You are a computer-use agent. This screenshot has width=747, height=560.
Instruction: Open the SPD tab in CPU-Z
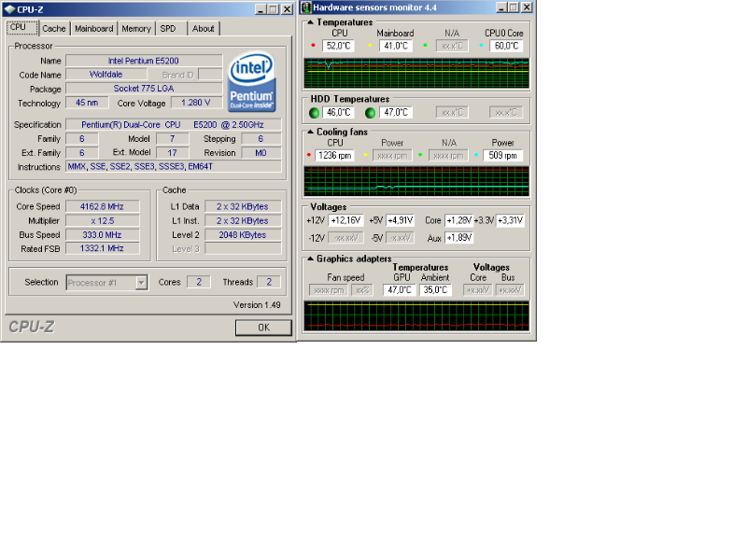click(x=168, y=29)
